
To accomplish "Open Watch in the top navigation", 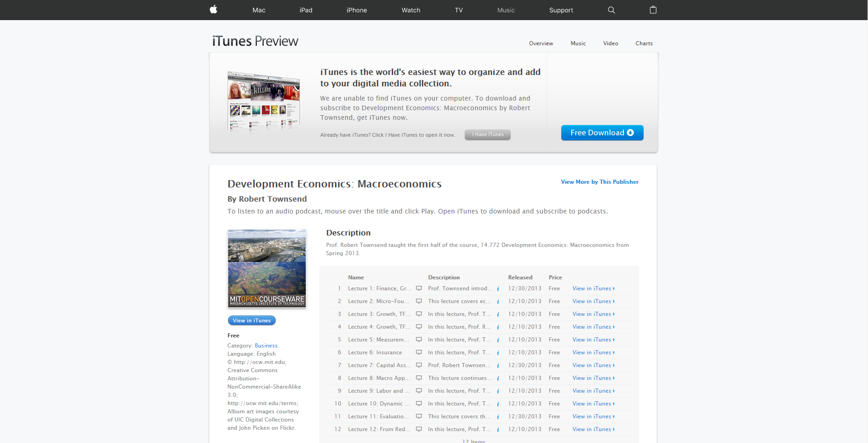I will [411, 10].
